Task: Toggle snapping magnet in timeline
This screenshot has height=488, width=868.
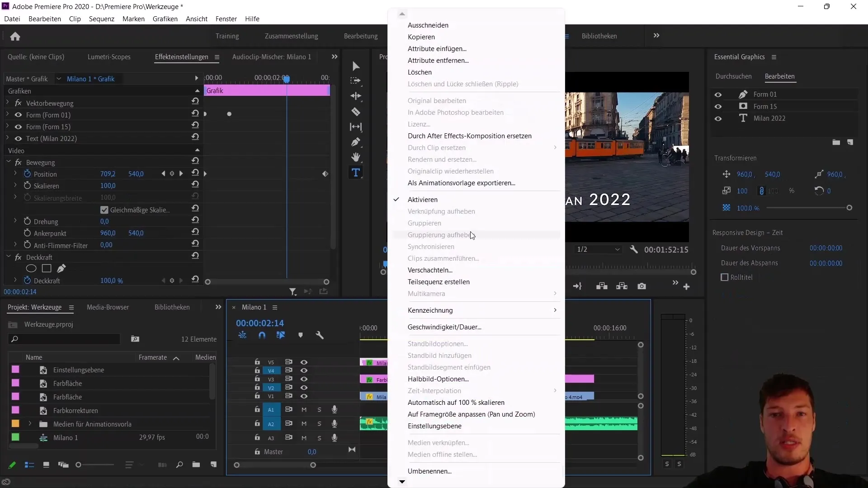Action: 262,335
